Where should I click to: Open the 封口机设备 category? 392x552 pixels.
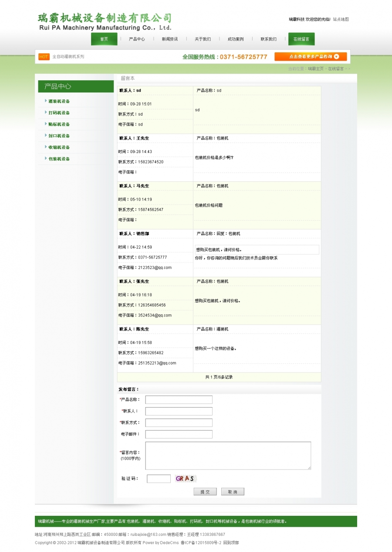tap(59, 136)
